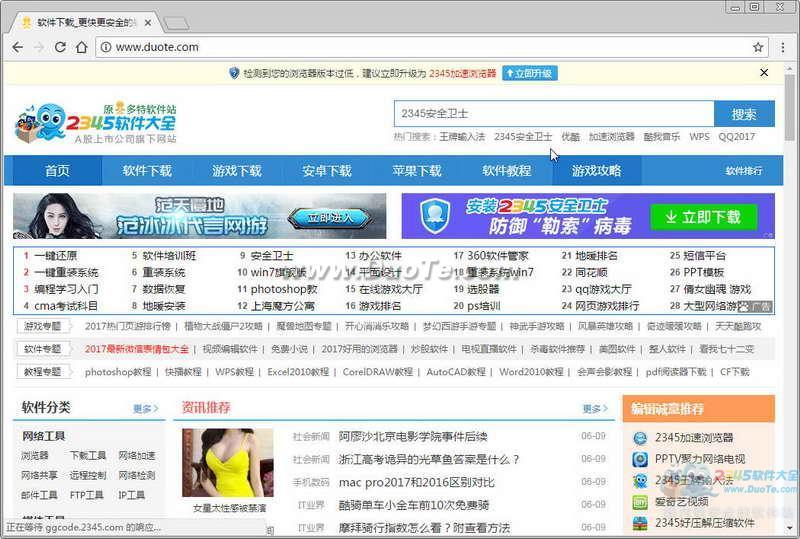Expand 更多 next to 资讯推荐
Viewport: 800px width, 539px height.
tap(595, 409)
